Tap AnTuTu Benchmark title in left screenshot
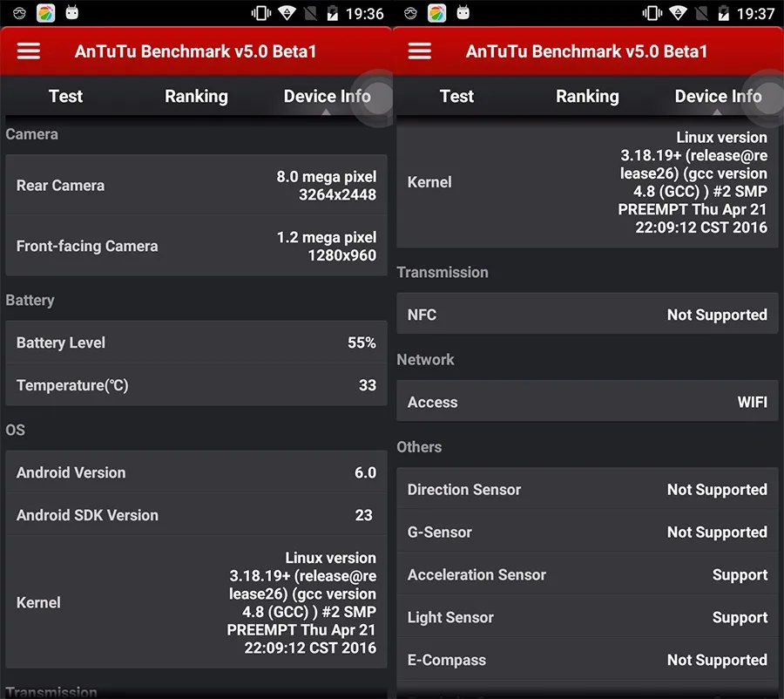Image resolution: width=784 pixels, height=699 pixels. pos(195,51)
